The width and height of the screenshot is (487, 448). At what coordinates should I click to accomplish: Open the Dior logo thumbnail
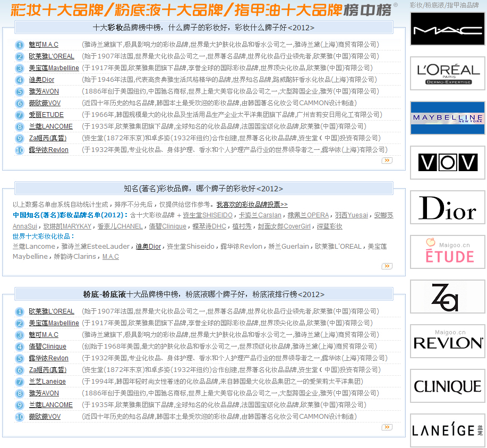(x=447, y=207)
